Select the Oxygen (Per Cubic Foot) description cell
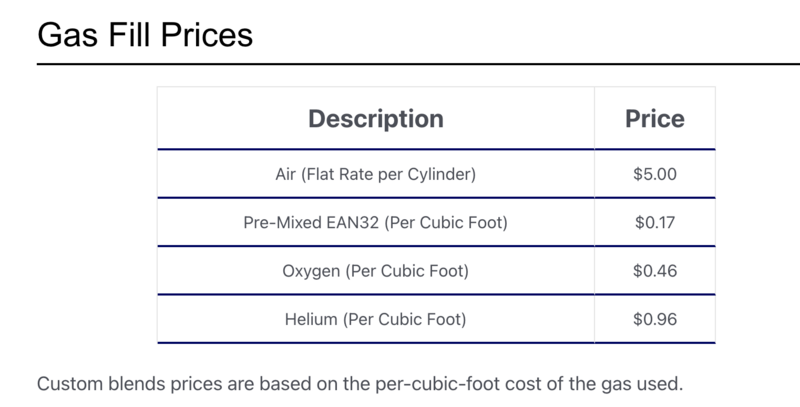Image resolution: width=800 pixels, height=407 pixels. [375, 271]
